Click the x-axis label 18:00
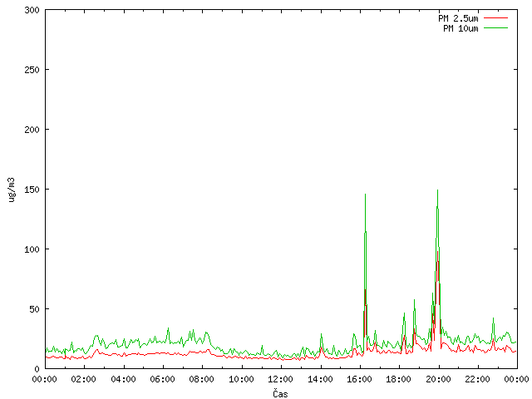Image resolution: width=532 pixels, height=399 pixels. [x=399, y=379]
